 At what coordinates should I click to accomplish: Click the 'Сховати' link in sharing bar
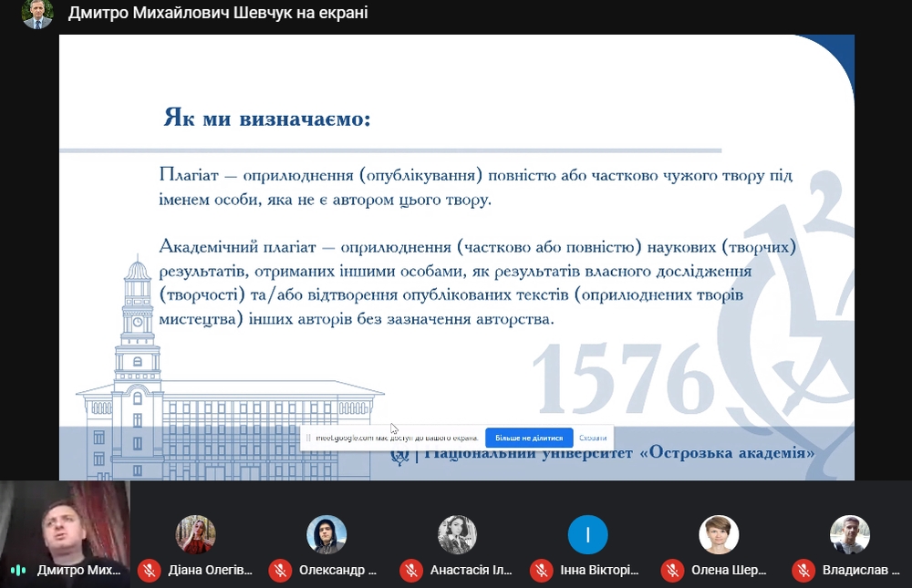593,438
